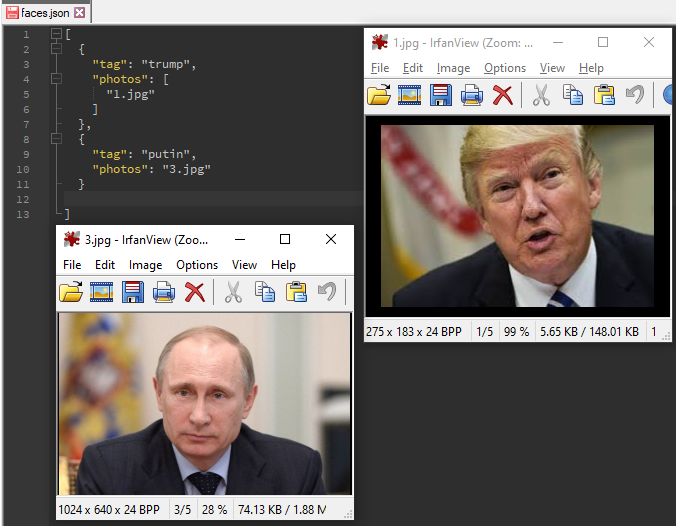676x526 pixels.
Task: Collapse the fold marker on line 2
Action: (x=56, y=49)
